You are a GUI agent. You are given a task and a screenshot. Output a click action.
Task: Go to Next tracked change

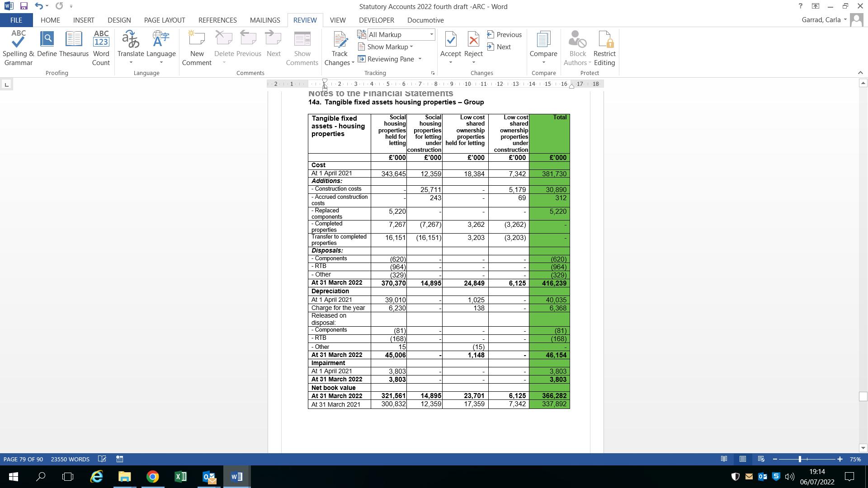click(499, 47)
